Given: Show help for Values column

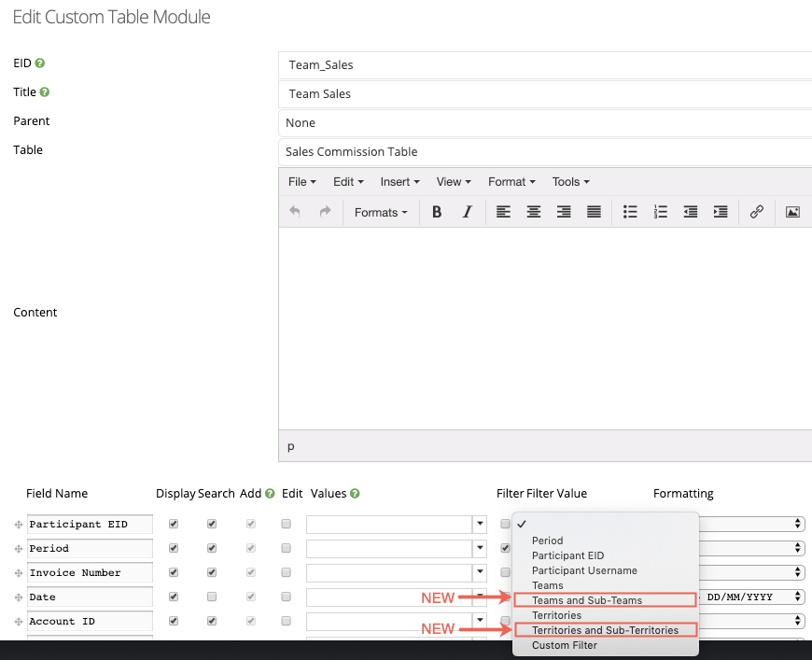Looking at the screenshot, I should [355, 494].
